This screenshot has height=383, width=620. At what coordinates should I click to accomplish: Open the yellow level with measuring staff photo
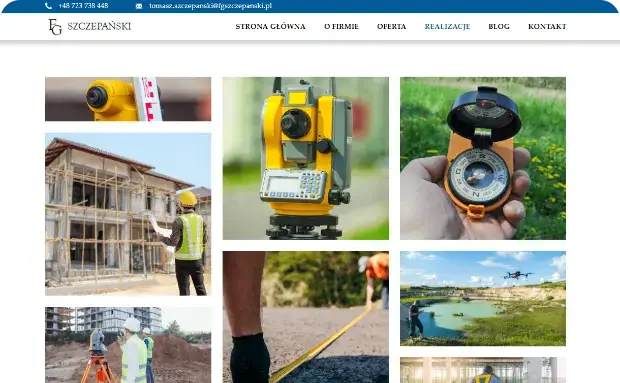[x=128, y=99]
